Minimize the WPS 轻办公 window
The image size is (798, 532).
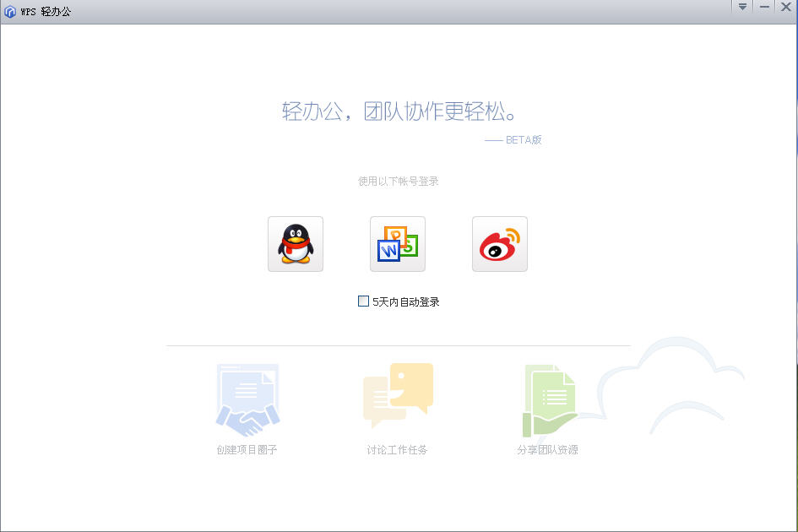[764, 7]
